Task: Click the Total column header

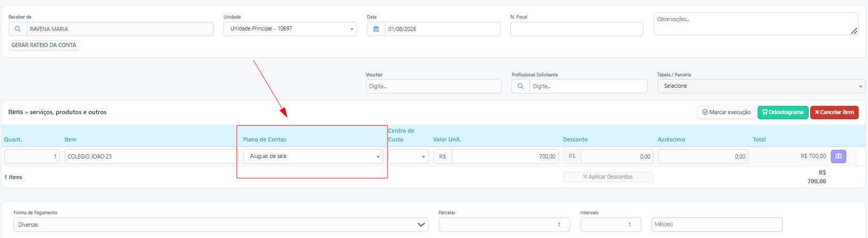Action: coord(759,139)
